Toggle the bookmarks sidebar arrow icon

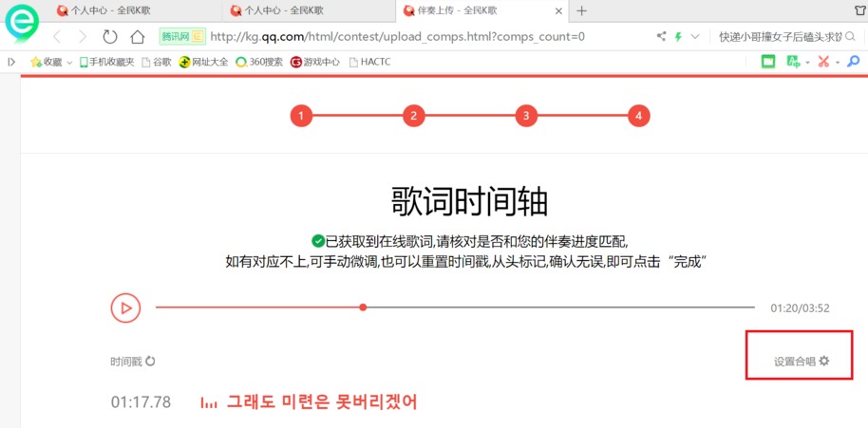pyautogui.click(x=11, y=62)
